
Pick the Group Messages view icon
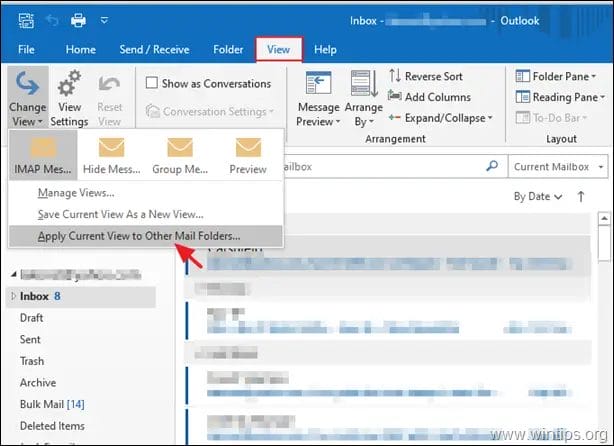pos(178,150)
